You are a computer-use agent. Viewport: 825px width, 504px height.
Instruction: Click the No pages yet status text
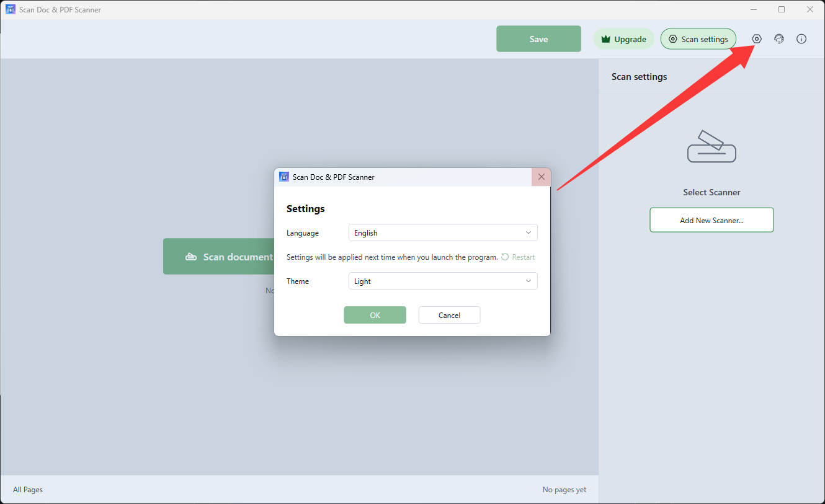[x=564, y=490]
